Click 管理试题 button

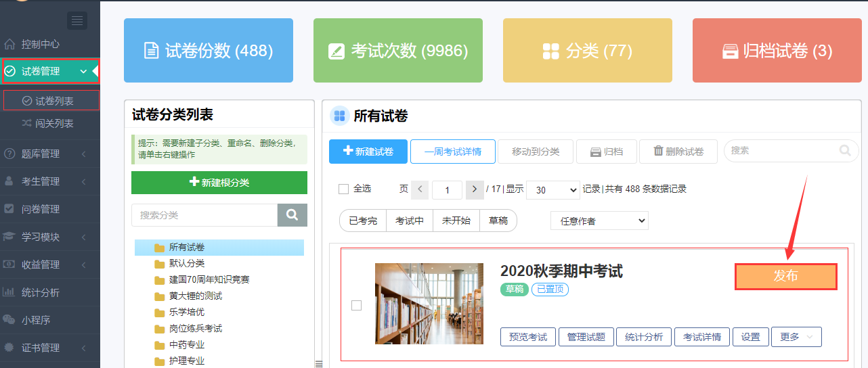point(586,337)
